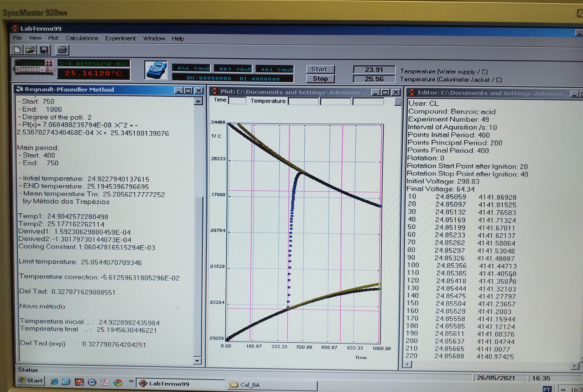The image size is (583, 392).
Task: Maximize the Regnault-Pfaundler Method window
Action: [x=188, y=91]
